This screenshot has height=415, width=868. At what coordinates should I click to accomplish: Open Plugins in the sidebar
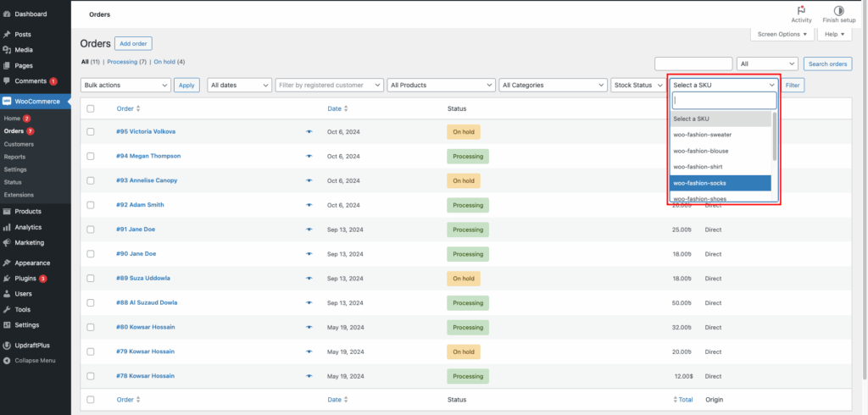click(x=25, y=279)
